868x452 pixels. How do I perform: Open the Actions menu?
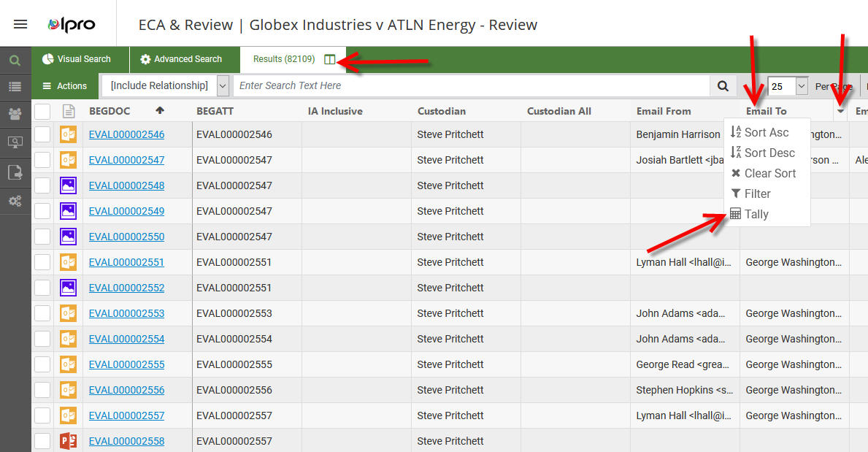pyautogui.click(x=65, y=86)
